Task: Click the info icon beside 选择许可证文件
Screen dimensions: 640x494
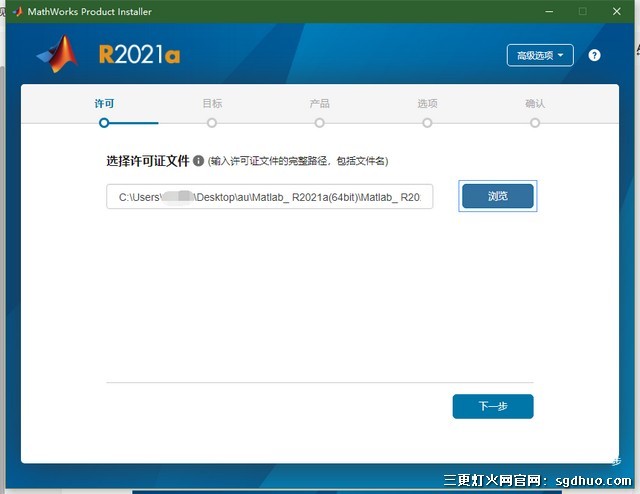Action: [198, 161]
